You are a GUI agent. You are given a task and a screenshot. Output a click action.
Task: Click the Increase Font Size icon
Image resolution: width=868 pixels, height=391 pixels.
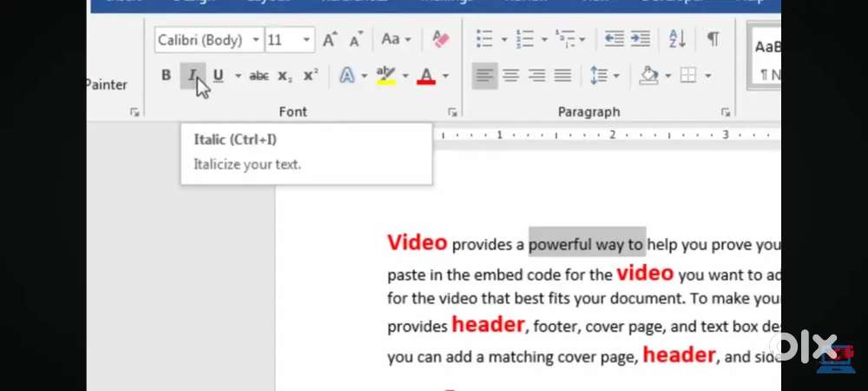point(330,39)
